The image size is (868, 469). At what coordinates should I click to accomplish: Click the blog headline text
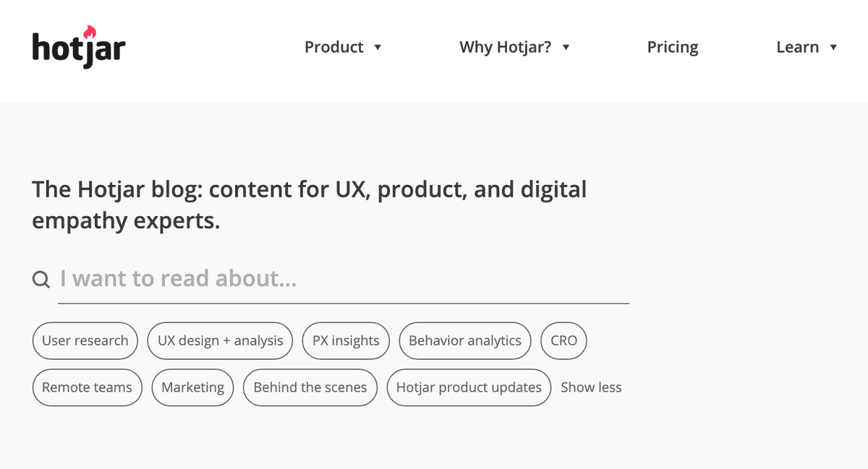coord(309,205)
